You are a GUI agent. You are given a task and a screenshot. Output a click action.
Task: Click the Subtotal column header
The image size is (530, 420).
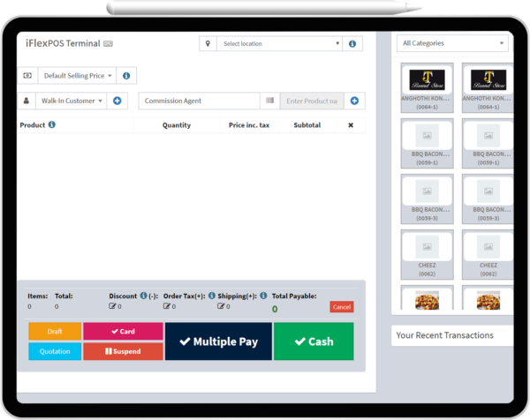pos(307,125)
